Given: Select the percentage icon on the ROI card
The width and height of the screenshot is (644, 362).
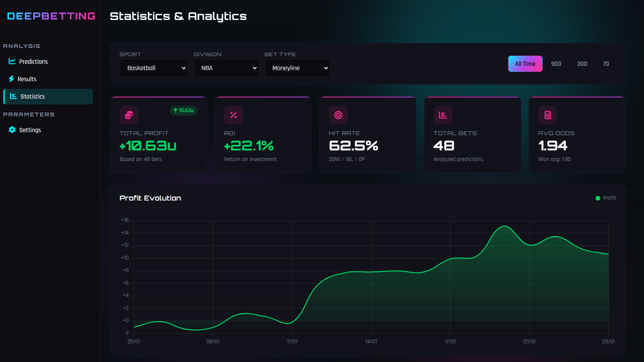Looking at the screenshot, I should click(233, 115).
